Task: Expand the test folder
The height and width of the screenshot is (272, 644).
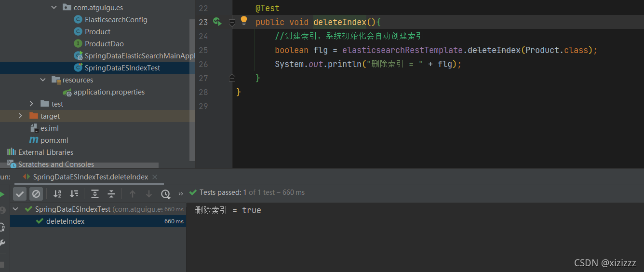Action: (31, 104)
